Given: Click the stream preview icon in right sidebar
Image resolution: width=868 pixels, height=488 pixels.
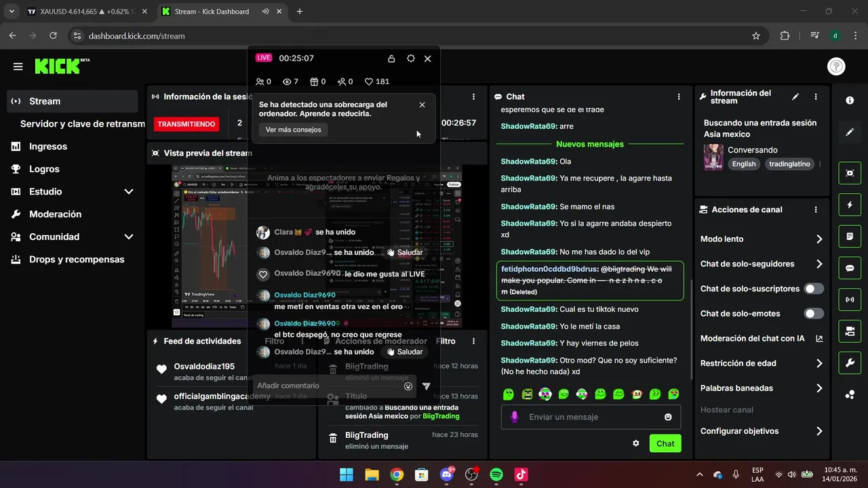Looking at the screenshot, I should [850, 173].
